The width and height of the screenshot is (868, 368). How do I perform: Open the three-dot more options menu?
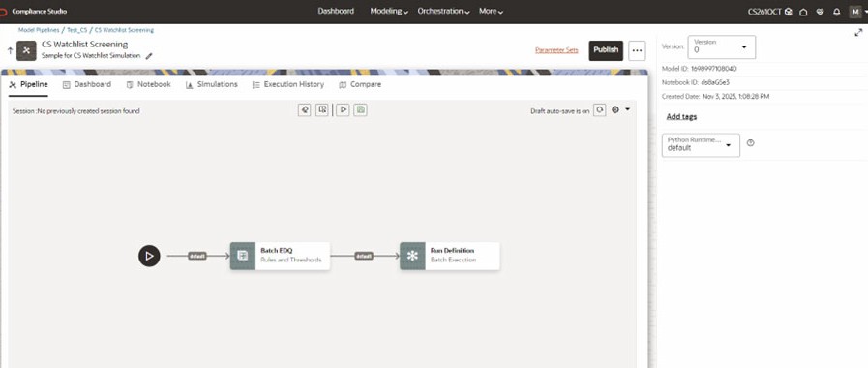(637, 51)
